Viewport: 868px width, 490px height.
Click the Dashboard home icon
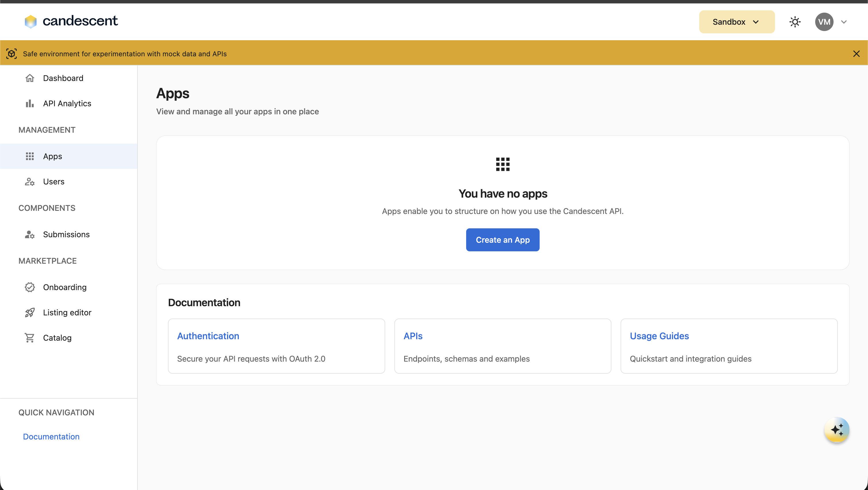[x=30, y=78]
